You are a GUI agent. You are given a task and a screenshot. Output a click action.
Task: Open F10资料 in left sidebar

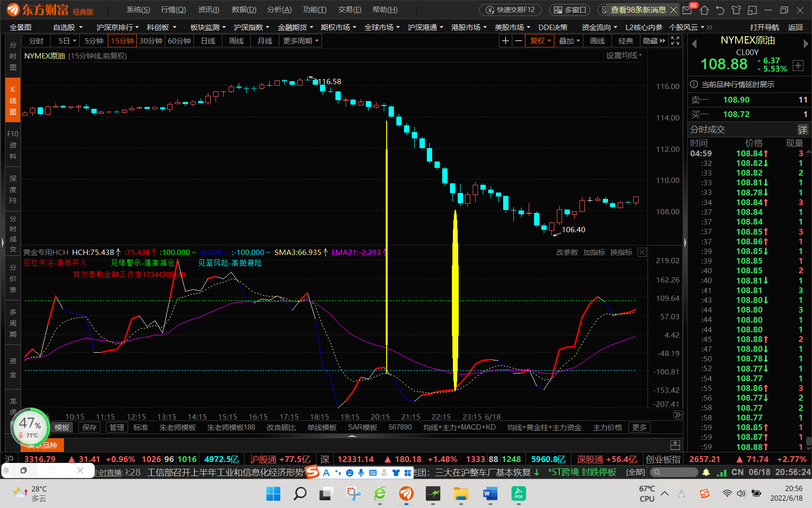13,145
